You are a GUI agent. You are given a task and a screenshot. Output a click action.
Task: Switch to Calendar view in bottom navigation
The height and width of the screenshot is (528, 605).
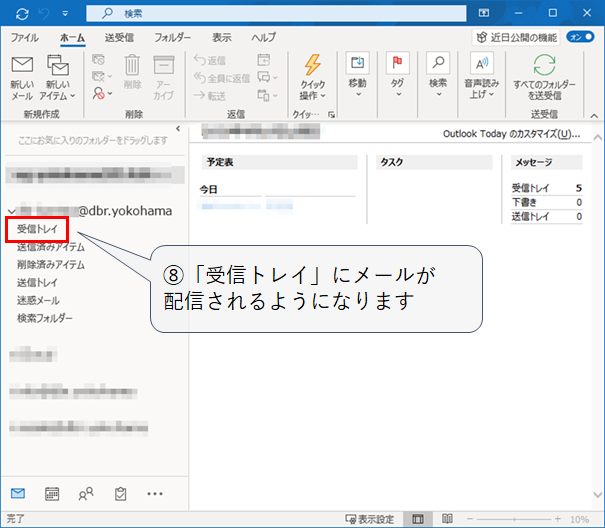[x=52, y=493]
